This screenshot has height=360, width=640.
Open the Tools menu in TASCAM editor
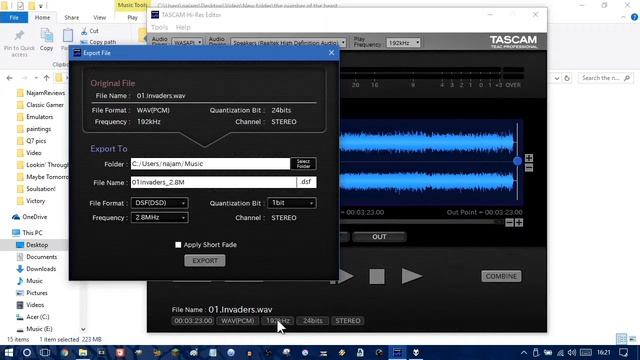point(159,27)
